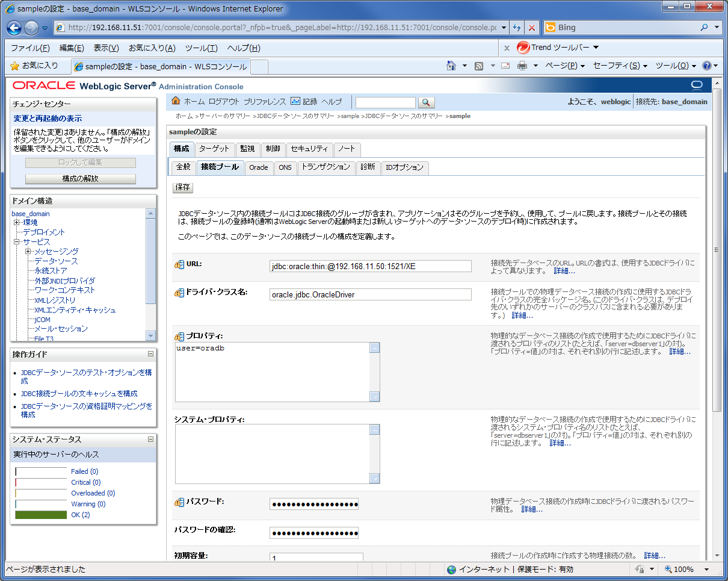The height and width of the screenshot is (581, 728).
Task: Select the 全般 sub-tab
Action: [184, 167]
